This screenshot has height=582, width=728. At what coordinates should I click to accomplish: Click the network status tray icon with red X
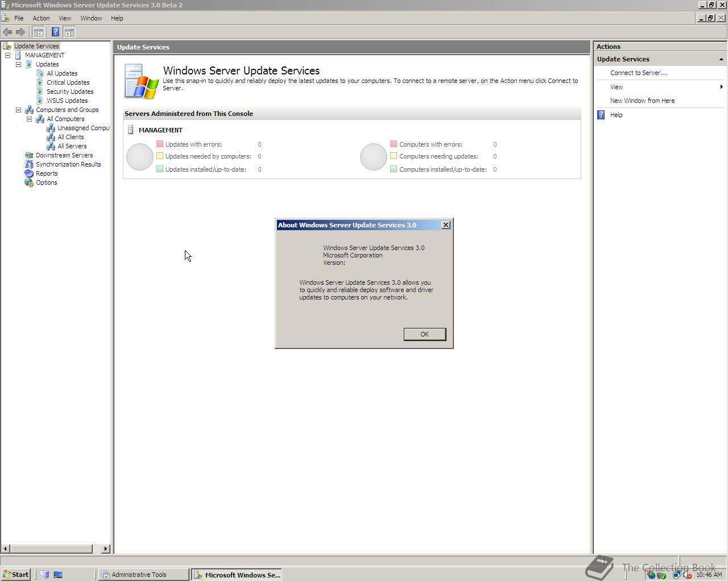click(687, 575)
